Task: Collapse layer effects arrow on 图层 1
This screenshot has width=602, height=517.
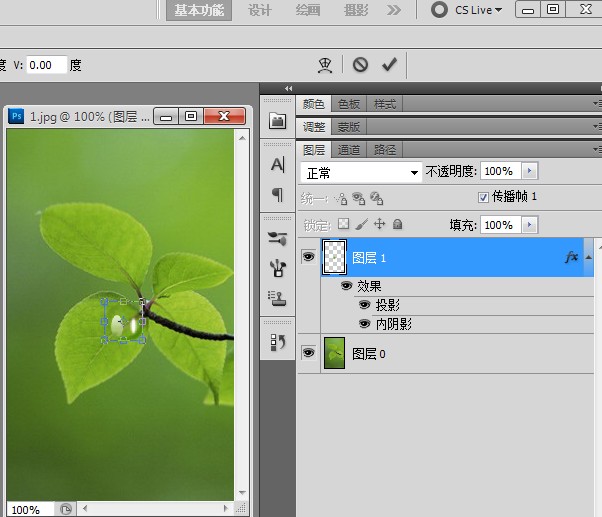Action: click(589, 258)
